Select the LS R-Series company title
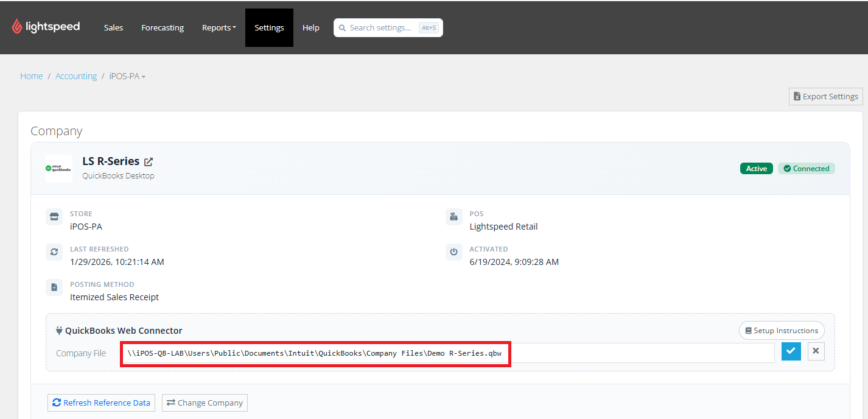The image size is (868, 419). pyautogui.click(x=111, y=161)
